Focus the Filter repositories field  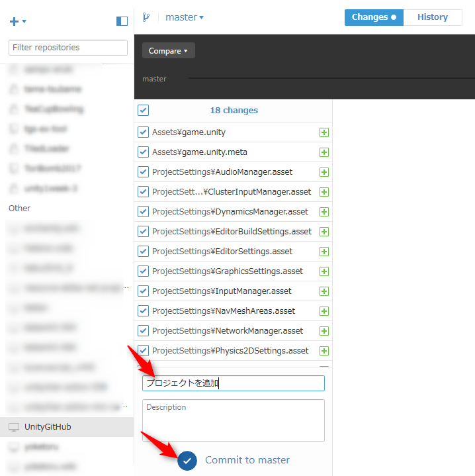[68, 48]
